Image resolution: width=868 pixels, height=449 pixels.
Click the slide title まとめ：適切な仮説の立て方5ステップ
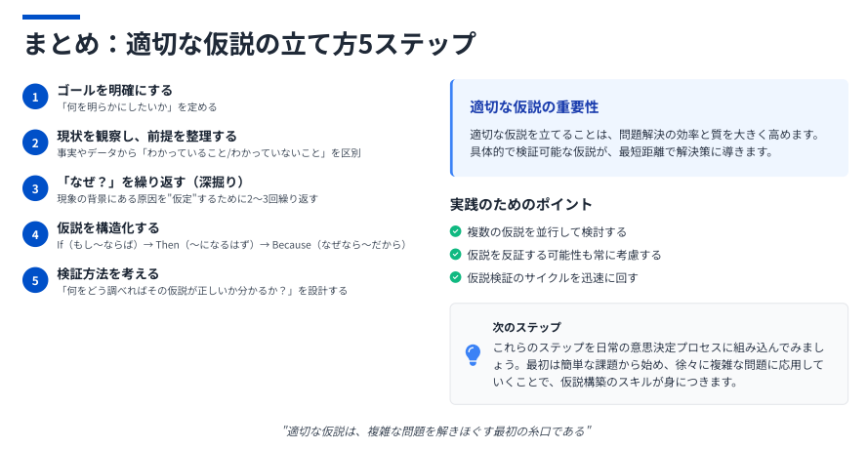pyautogui.click(x=249, y=43)
